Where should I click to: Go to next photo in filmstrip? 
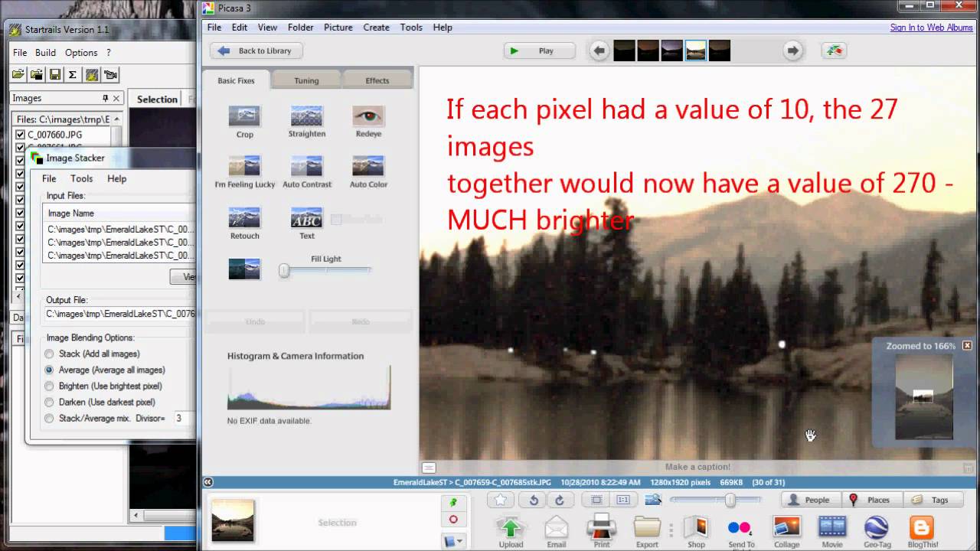tap(793, 51)
